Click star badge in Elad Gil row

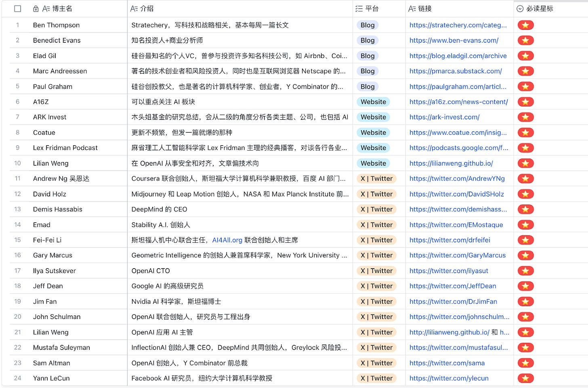(x=525, y=56)
